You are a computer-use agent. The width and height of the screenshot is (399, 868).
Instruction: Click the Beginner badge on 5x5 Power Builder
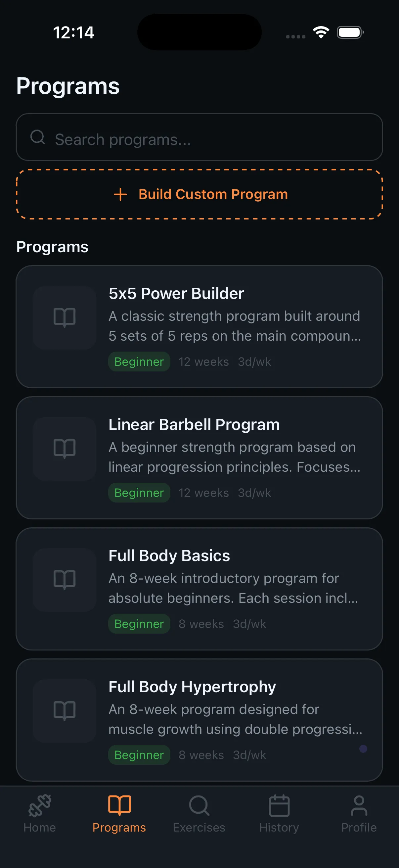pyautogui.click(x=139, y=362)
